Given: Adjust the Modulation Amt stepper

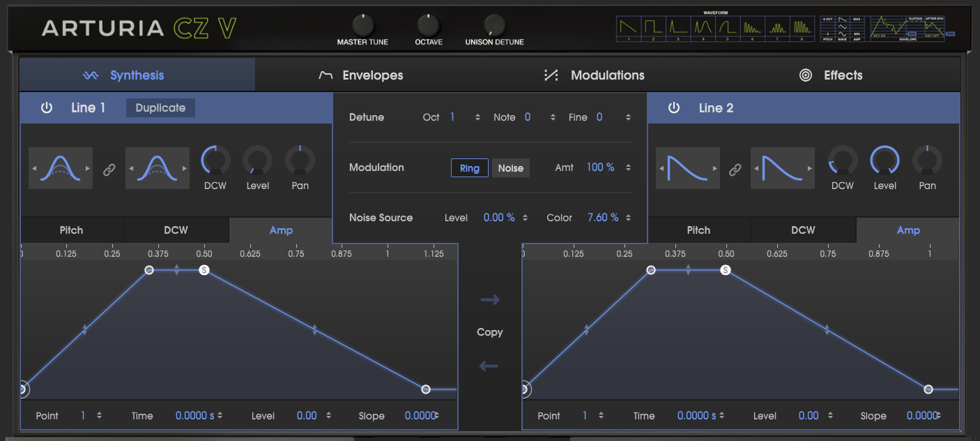Looking at the screenshot, I should [x=628, y=167].
